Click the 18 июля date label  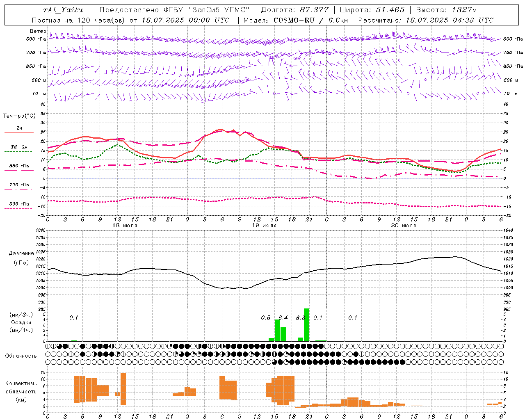pyautogui.click(x=125, y=226)
